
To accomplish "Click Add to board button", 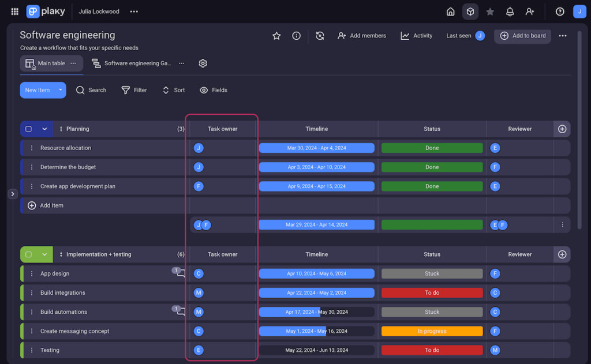I will pos(522,36).
